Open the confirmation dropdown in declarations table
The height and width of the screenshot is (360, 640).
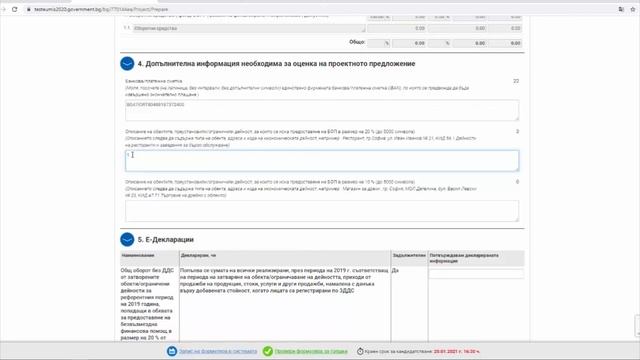(x=476, y=274)
